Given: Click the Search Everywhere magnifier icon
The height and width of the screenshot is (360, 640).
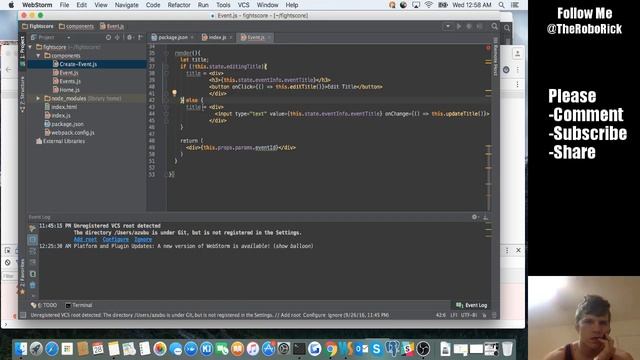Looking at the screenshot, I should [494, 26].
